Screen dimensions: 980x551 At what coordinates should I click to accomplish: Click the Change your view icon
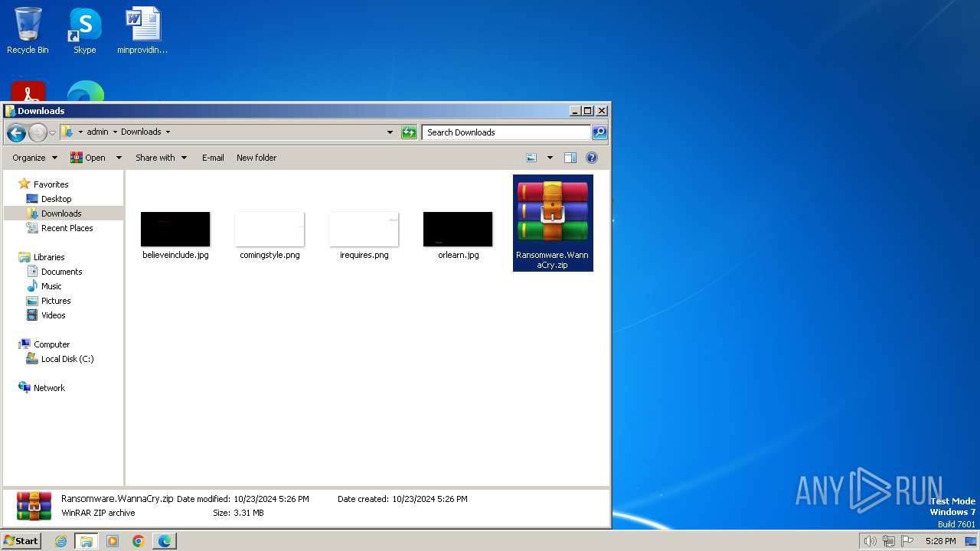[x=531, y=158]
